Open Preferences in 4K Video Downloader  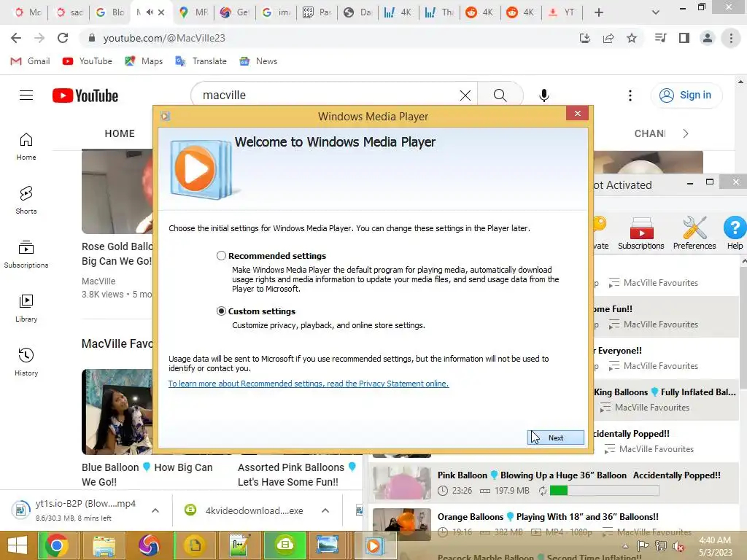pyautogui.click(x=694, y=233)
